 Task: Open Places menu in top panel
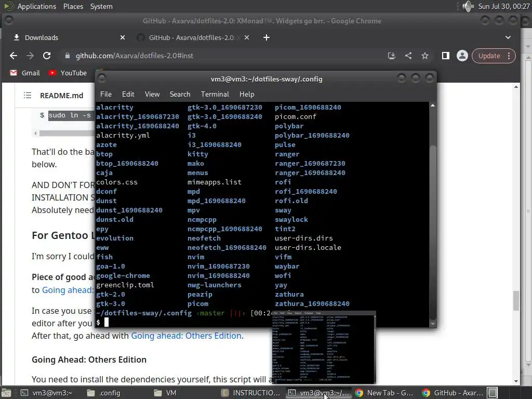pos(73,6)
